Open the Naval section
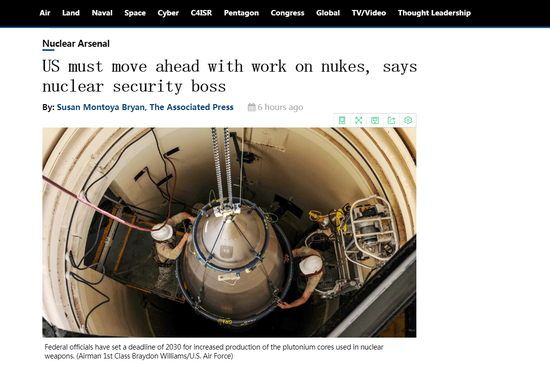Image resolution: width=550 pixels, height=368 pixels. [102, 13]
